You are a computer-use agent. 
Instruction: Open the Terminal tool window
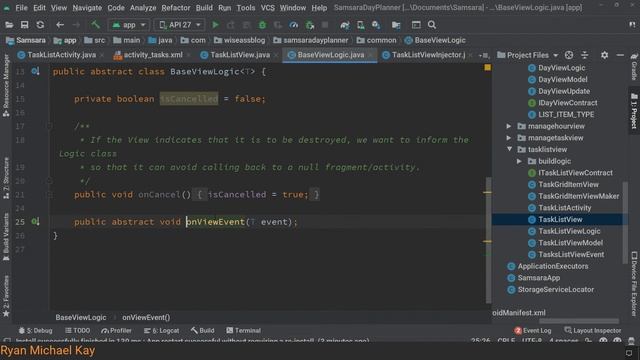pos(243,330)
